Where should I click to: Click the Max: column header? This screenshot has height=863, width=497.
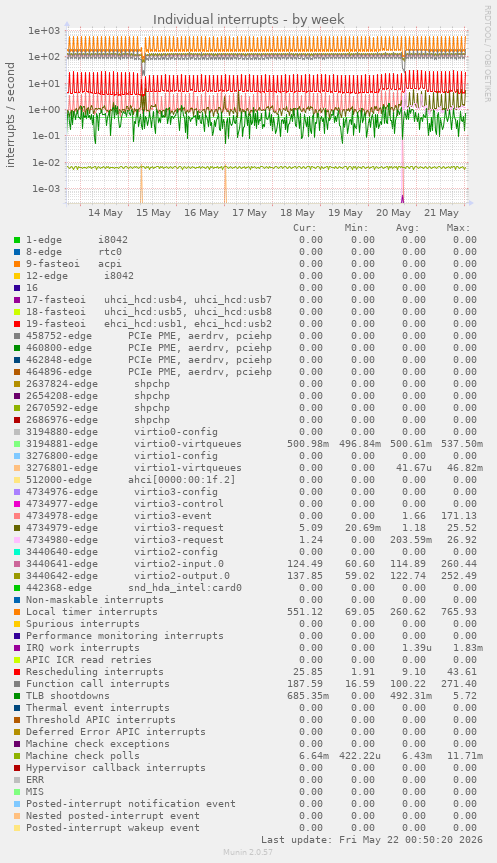[x=458, y=227]
